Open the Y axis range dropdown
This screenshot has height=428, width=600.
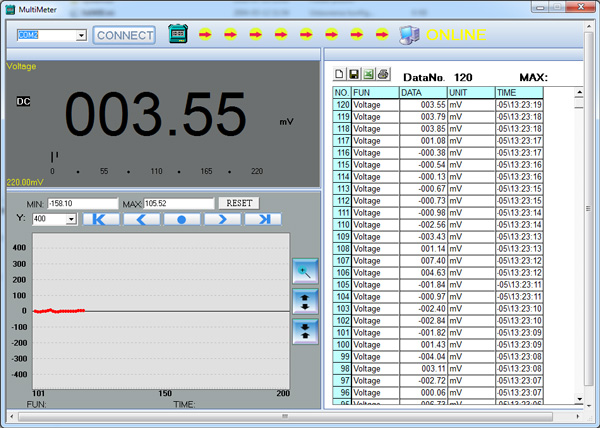point(71,219)
